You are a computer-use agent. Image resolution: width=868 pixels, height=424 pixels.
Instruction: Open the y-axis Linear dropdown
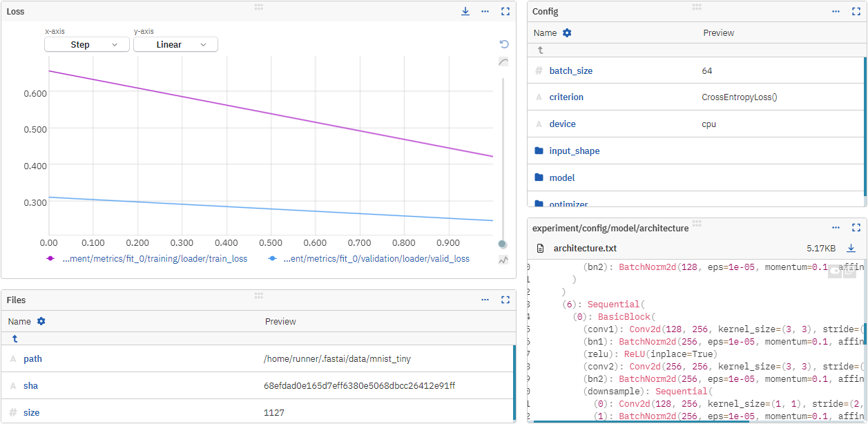point(175,44)
